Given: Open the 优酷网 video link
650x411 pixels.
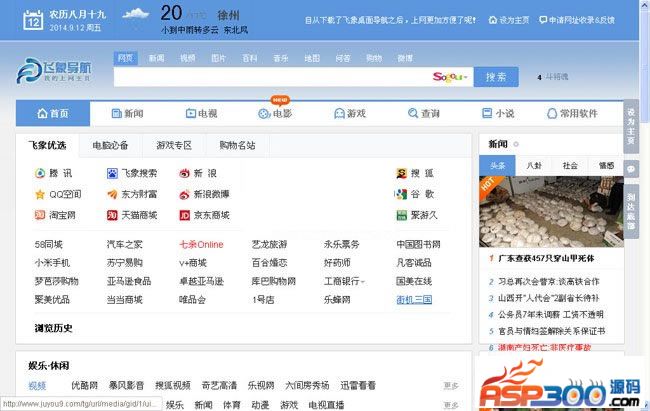Looking at the screenshot, I should point(85,386).
